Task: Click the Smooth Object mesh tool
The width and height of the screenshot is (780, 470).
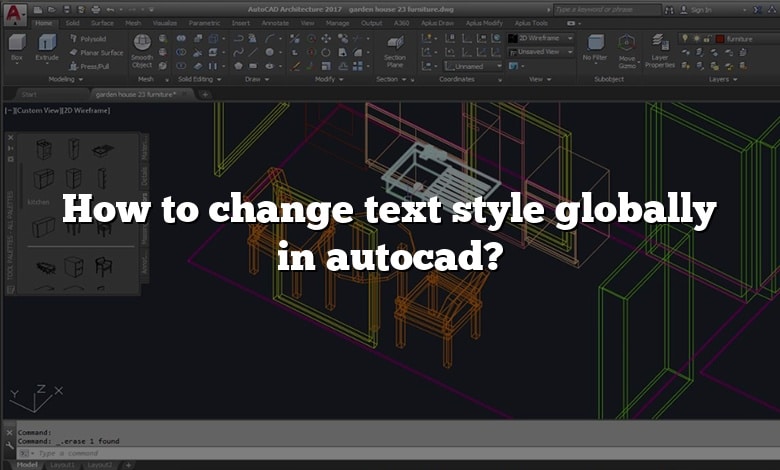Action: coord(142,51)
